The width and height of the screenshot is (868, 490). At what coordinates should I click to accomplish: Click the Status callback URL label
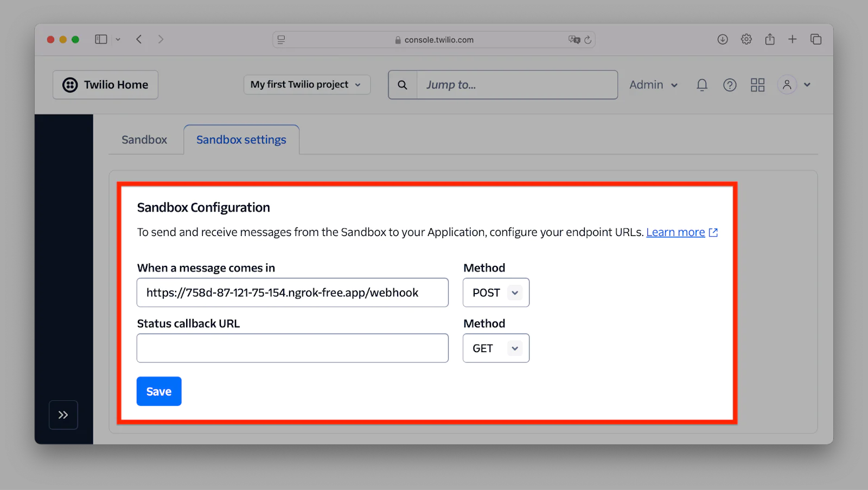pyautogui.click(x=188, y=323)
